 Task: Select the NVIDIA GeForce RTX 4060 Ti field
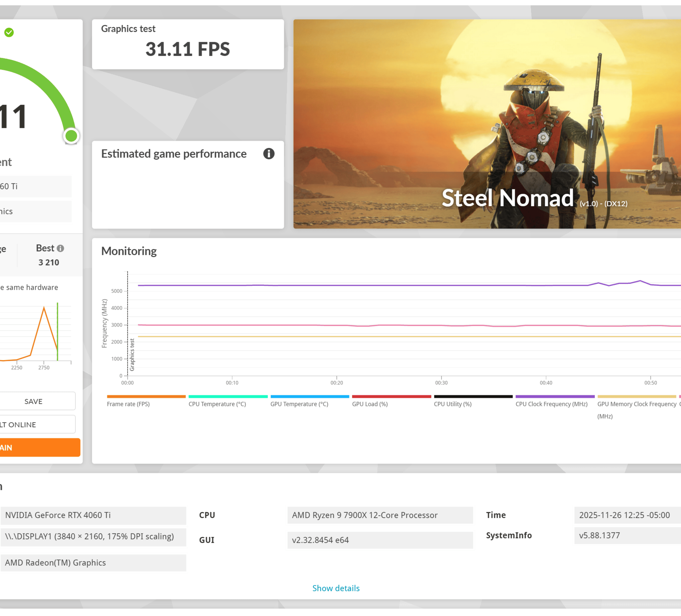pos(93,515)
